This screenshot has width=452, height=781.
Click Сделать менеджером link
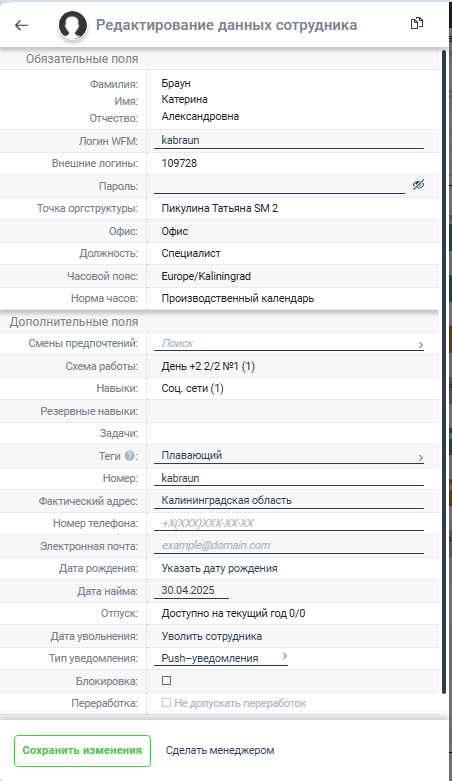pos(220,750)
